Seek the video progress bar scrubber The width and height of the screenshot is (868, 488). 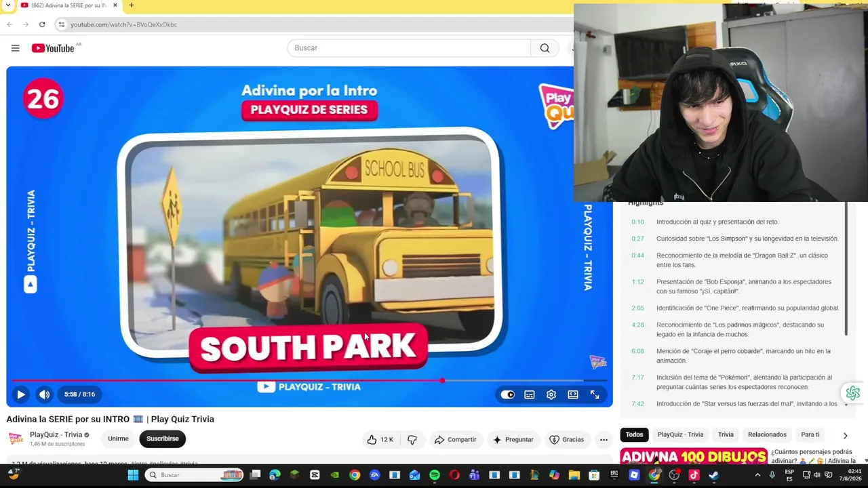(442, 381)
